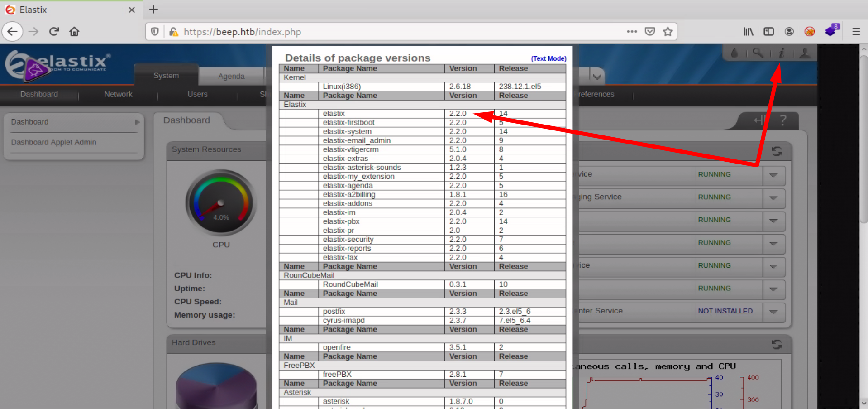Expand the Dashboard arrow in left panel
Screen dimensions: 868x409
pyautogui.click(x=137, y=122)
